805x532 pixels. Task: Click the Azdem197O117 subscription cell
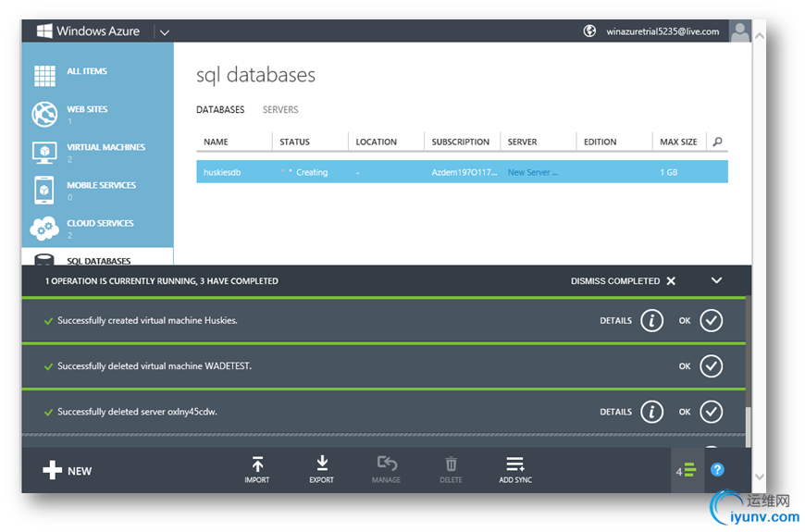coord(464,172)
